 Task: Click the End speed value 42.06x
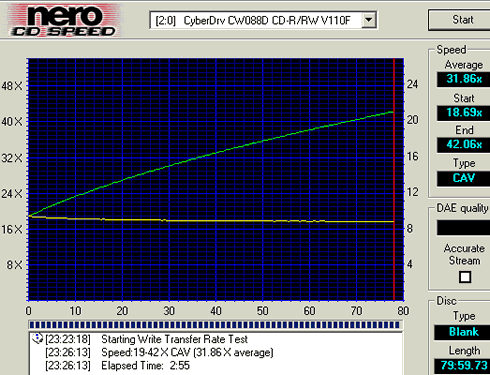[x=464, y=145]
